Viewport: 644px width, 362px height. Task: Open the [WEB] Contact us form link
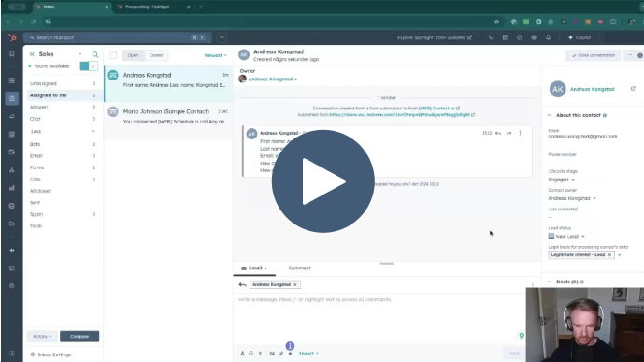point(439,109)
